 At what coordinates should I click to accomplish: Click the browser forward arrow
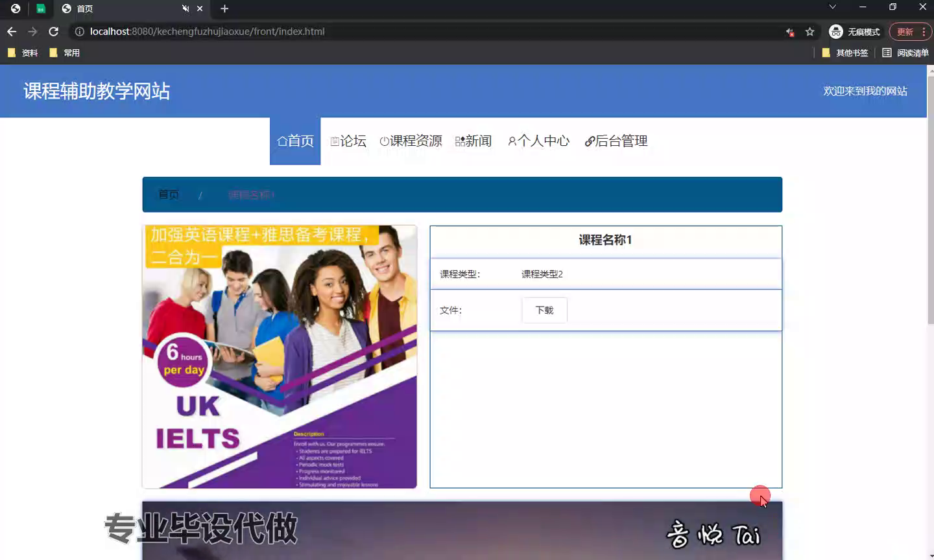[x=32, y=31]
